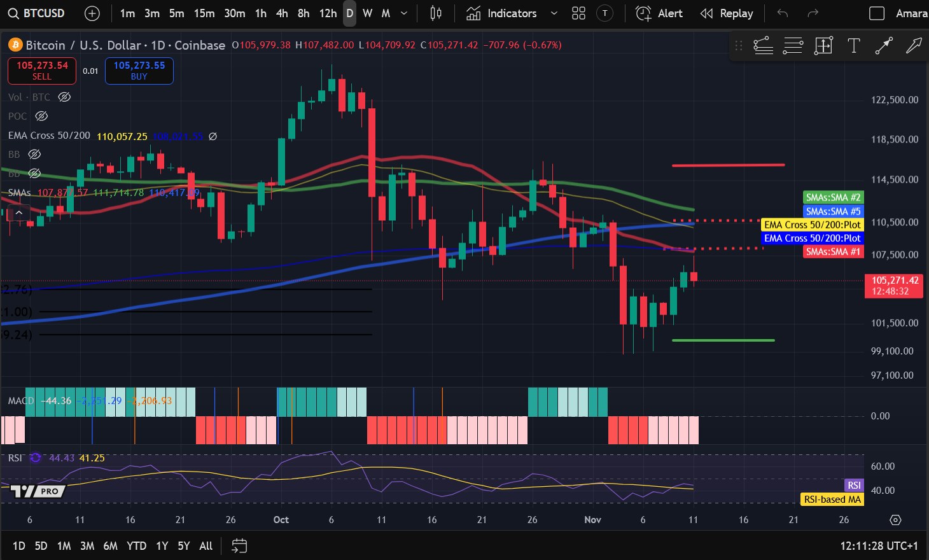Click the undo arrow
The height and width of the screenshot is (560, 929).
(783, 13)
